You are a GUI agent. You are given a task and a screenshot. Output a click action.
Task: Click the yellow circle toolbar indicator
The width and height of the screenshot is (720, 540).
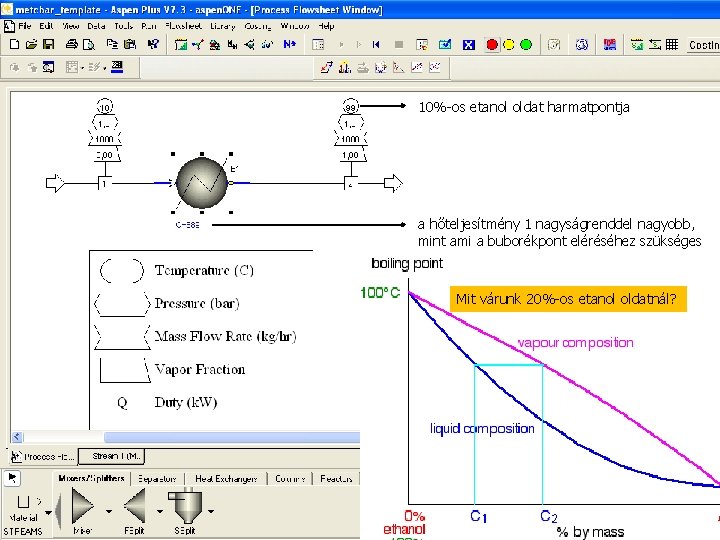pos(509,45)
